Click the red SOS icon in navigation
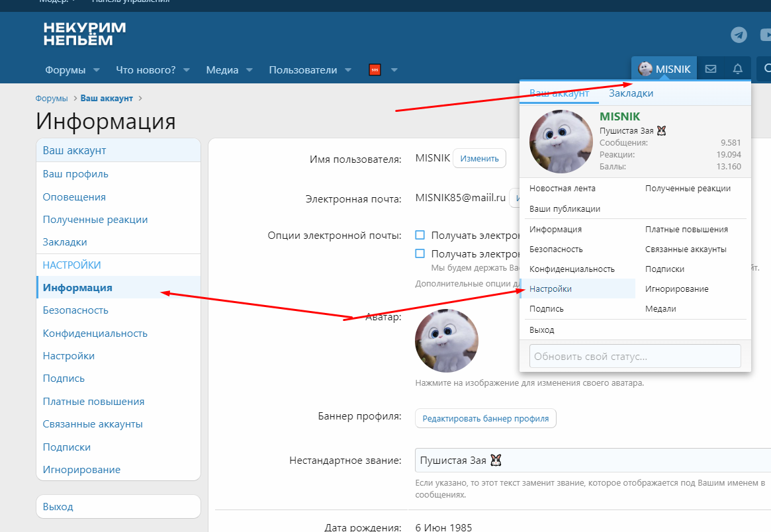Viewport: 771px width, 532px height. pos(375,70)
